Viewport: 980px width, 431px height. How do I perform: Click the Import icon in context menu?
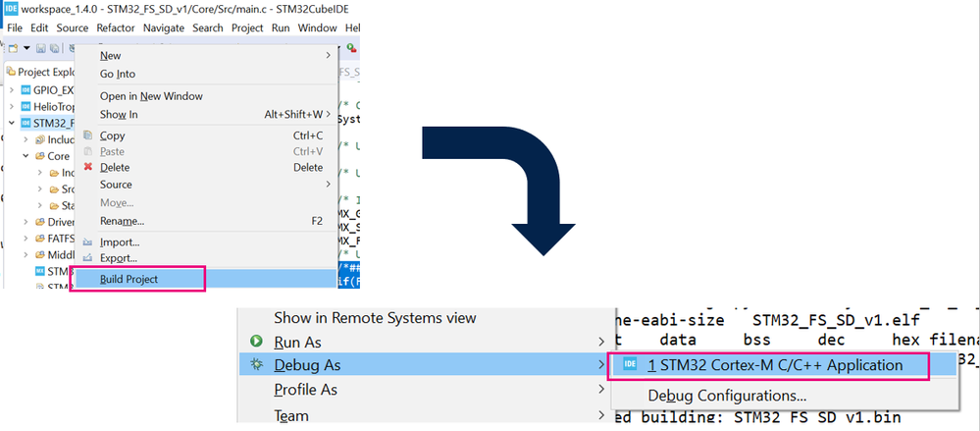(87, 242)
